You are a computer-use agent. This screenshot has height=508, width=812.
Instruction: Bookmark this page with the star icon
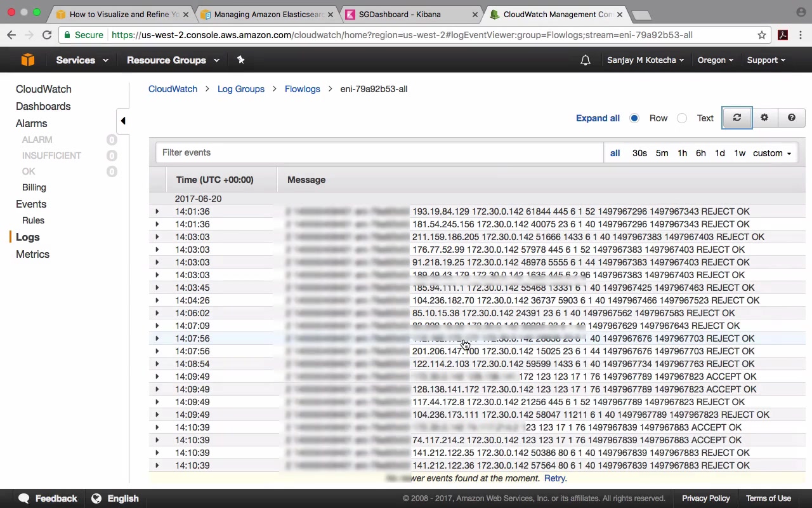762,35
